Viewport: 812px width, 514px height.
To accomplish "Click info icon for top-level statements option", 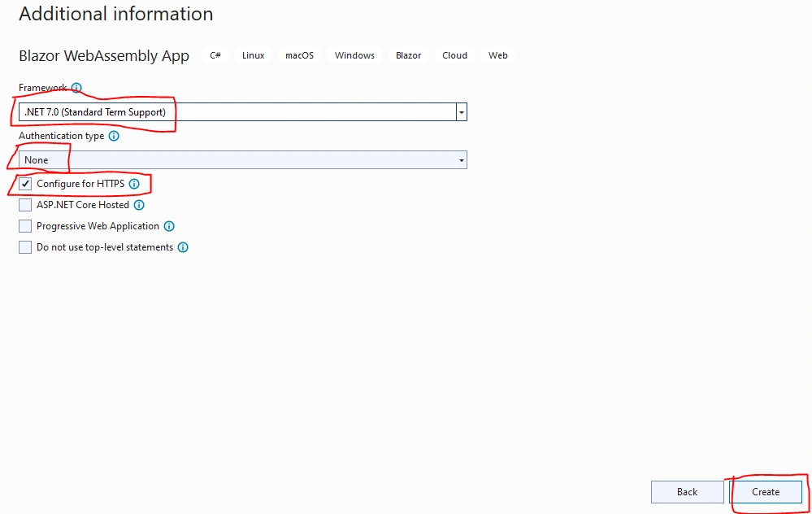I will pyautogui.click(x=183, y=248).
